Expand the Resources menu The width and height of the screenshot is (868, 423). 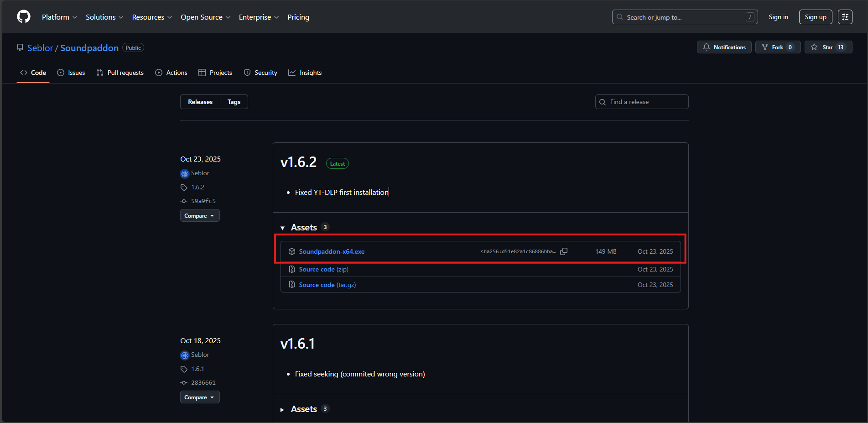[x=152, y=17]
